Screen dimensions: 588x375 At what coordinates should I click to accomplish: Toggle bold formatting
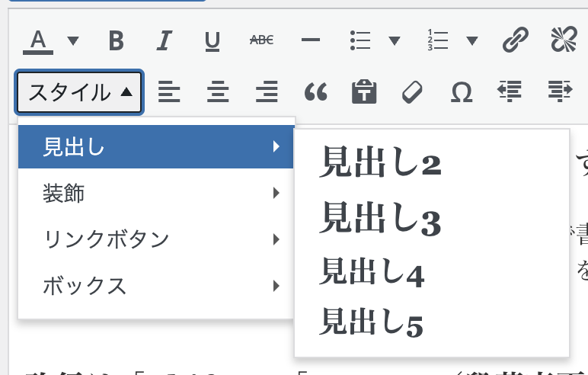click(x=116, y=40)
